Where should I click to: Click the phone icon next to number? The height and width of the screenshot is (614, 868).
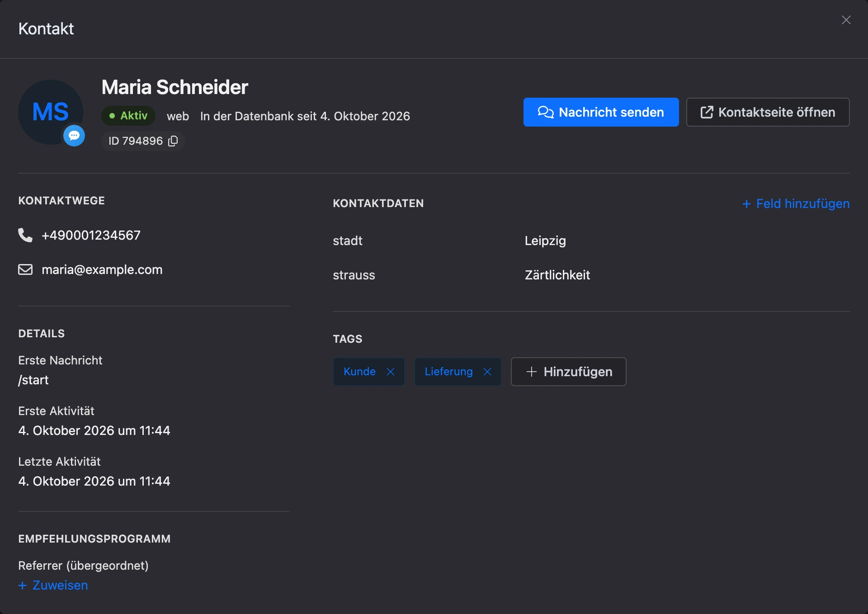pyautogui.click(x=25, y=235)
